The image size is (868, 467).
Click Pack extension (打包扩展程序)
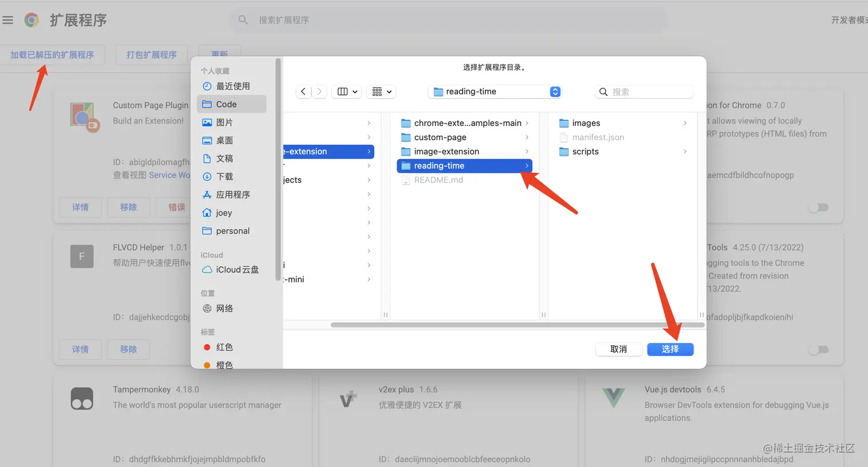152,55
